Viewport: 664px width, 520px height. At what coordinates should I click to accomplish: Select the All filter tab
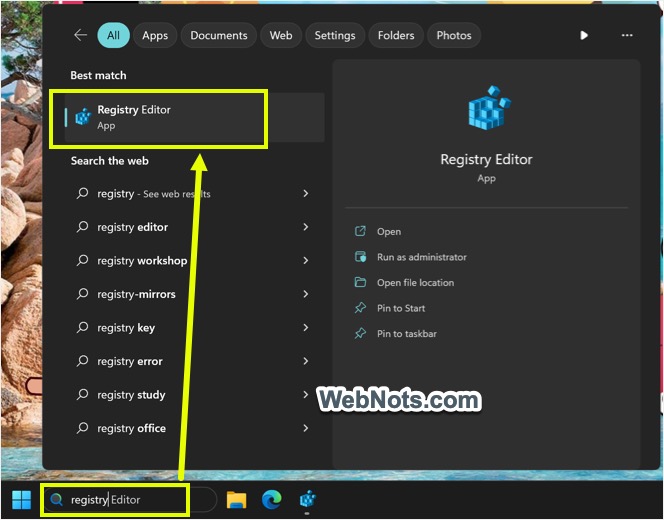point(113,35)
